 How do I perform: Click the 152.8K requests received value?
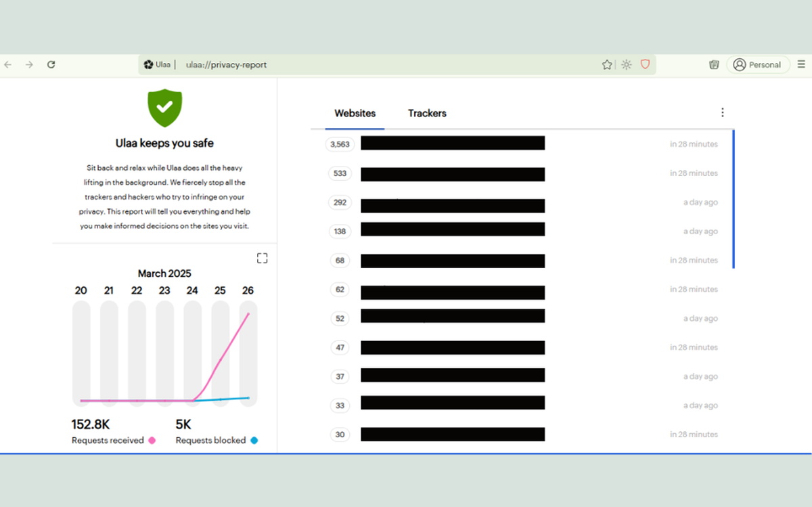91,425
